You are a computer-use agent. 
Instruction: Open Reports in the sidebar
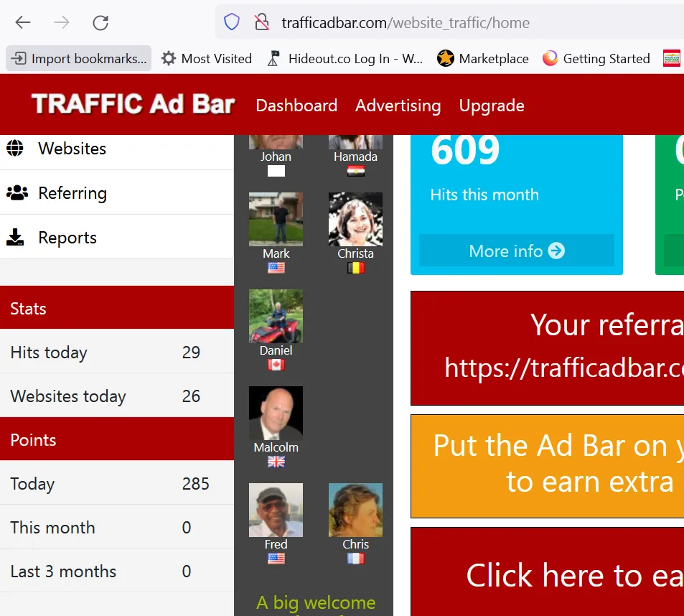click(x=117, y=237)
